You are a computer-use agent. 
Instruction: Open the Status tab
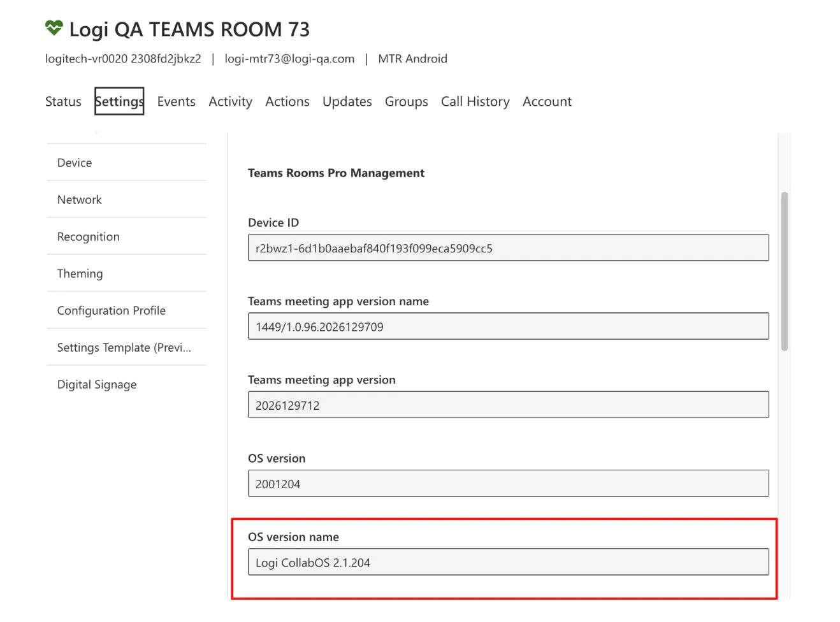pyautogui.click(x=63, y=101)
